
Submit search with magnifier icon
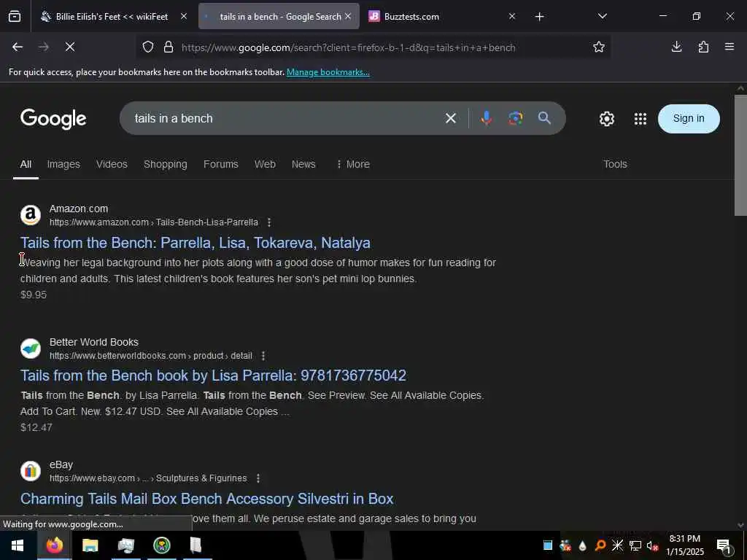pyautogui.click(x=544, y=118)
